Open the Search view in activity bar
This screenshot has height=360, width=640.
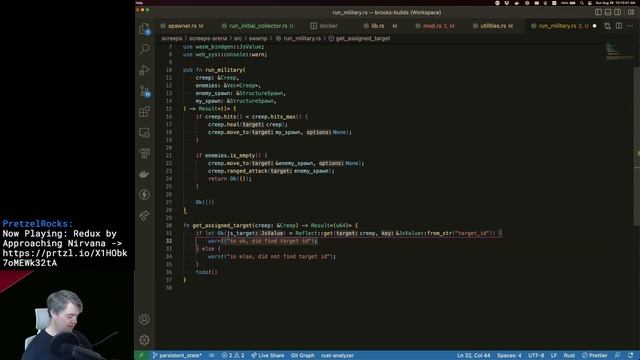144,49
